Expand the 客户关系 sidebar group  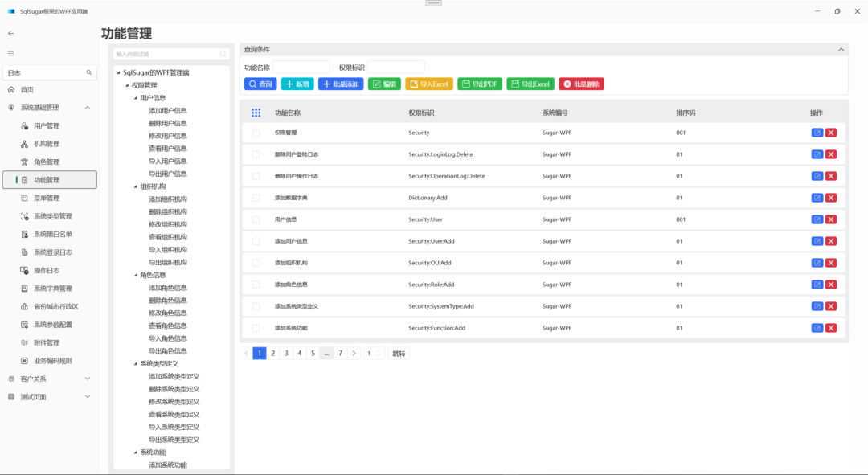click(88, 379)
